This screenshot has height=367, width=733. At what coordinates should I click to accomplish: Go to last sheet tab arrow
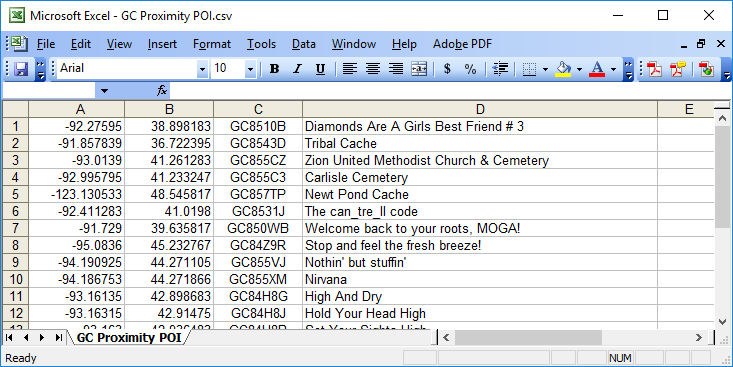point(59,338)
